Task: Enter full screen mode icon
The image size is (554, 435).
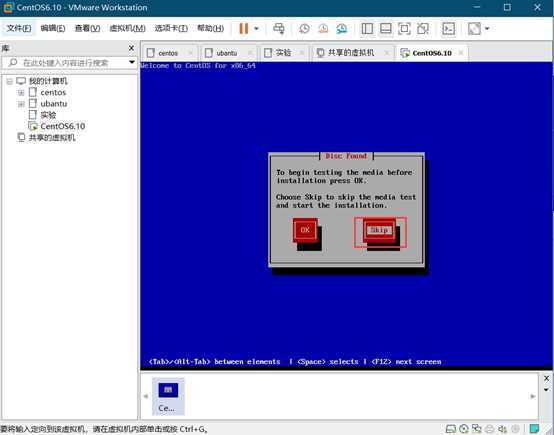Action: click(404, 28)
